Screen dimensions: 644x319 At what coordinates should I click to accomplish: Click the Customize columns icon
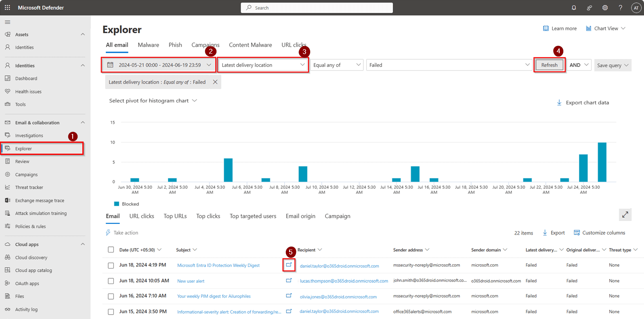577,233
